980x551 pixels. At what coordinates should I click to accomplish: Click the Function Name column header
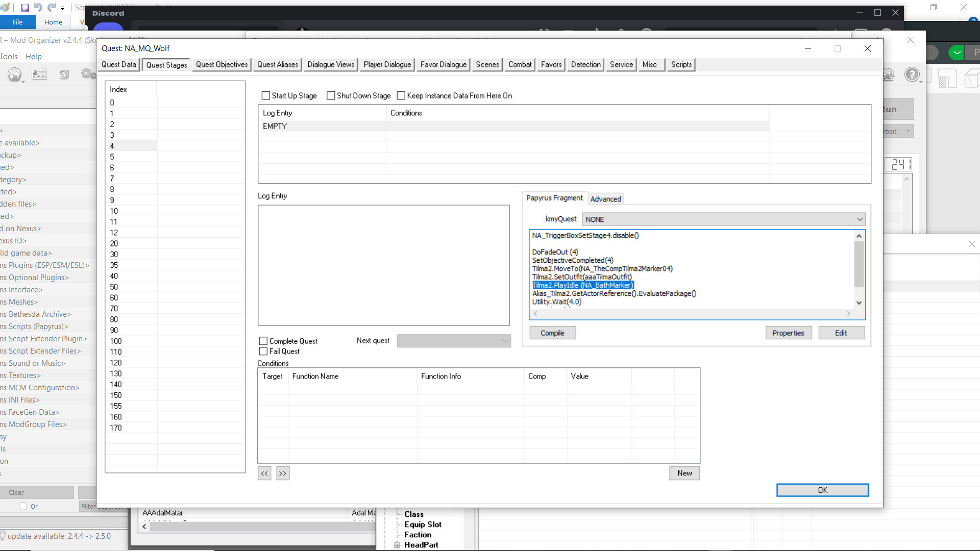pyautogui.click(x=353, y=377)
